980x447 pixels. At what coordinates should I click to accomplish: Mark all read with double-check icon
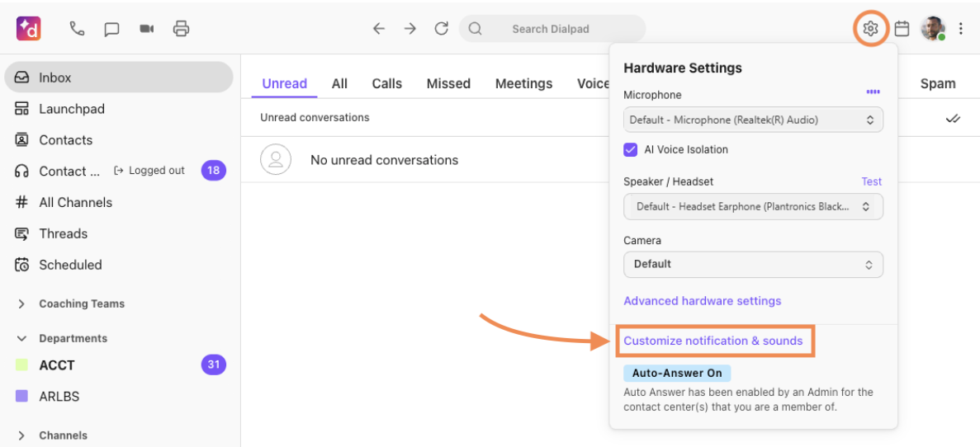(x=953, y=118)
